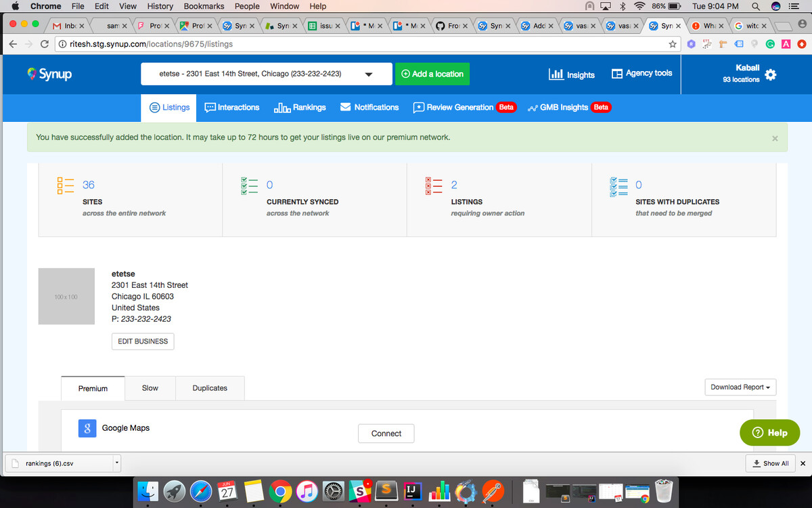The width and height of the screenshot is (812, 508).
Task: Click the Synup logo icon
Action: coord(32,74)
